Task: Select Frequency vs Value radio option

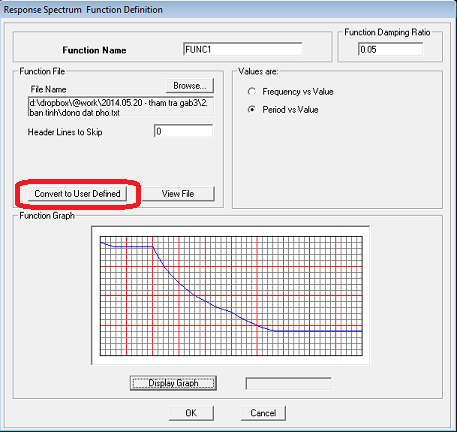Action: point(252,91)
